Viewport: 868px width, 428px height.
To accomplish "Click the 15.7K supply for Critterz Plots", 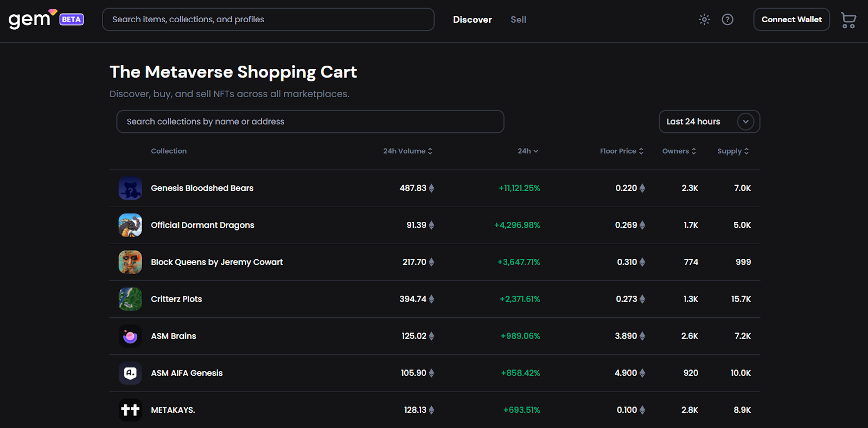I will 741,299.
